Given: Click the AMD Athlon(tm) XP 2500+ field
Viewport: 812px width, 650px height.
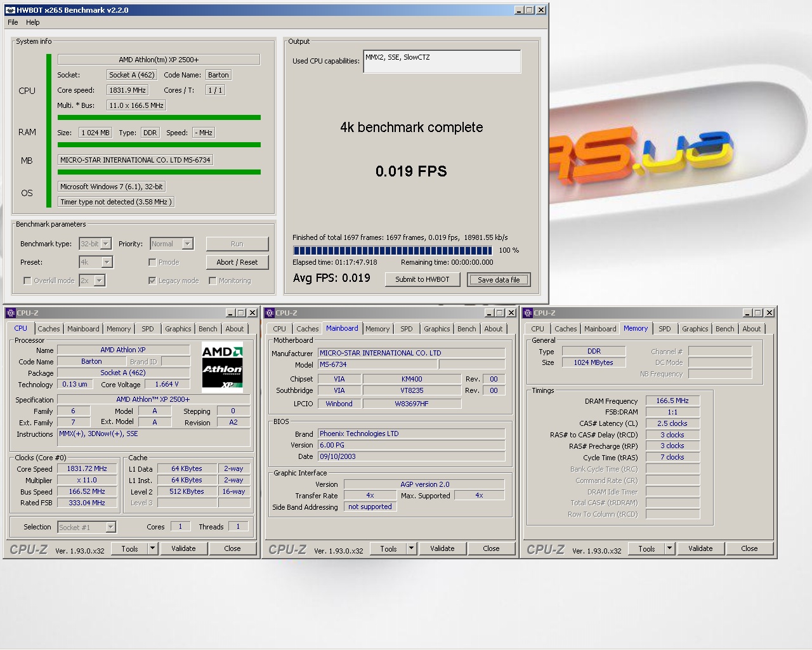Looking at the screenshot, I should (x=159, y=60).
